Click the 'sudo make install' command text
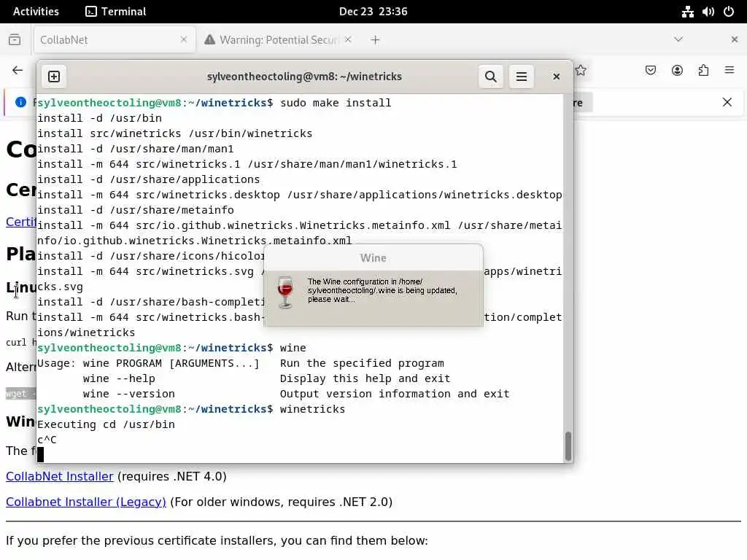 [336, 103]
